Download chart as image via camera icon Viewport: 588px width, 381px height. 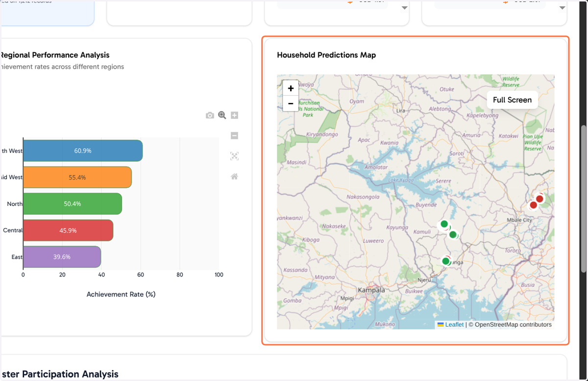[210, 115]
